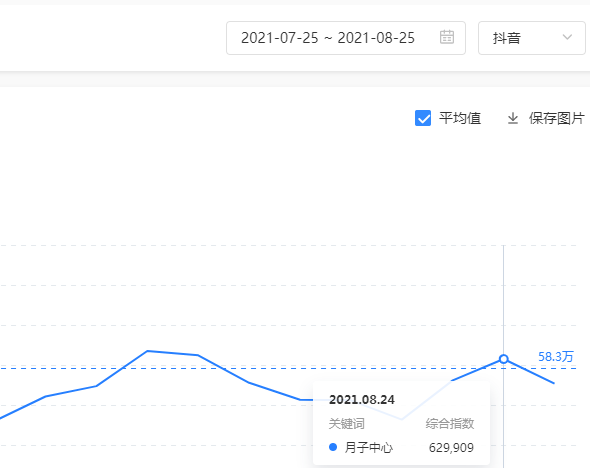Viewport: 590px width, 468px height.
Task: Click the hollow circle marker on the line
Action: (x=503, y=359)
